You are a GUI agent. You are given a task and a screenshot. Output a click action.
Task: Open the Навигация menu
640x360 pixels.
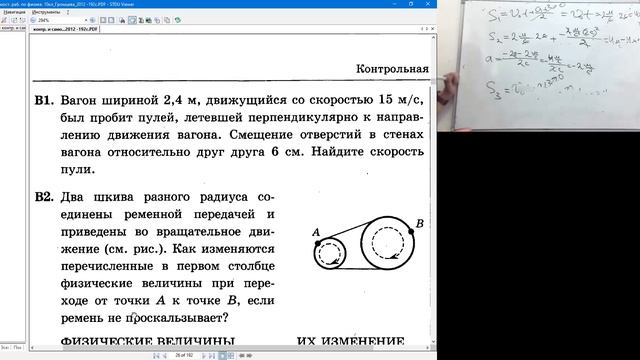[x=14, y=12]
